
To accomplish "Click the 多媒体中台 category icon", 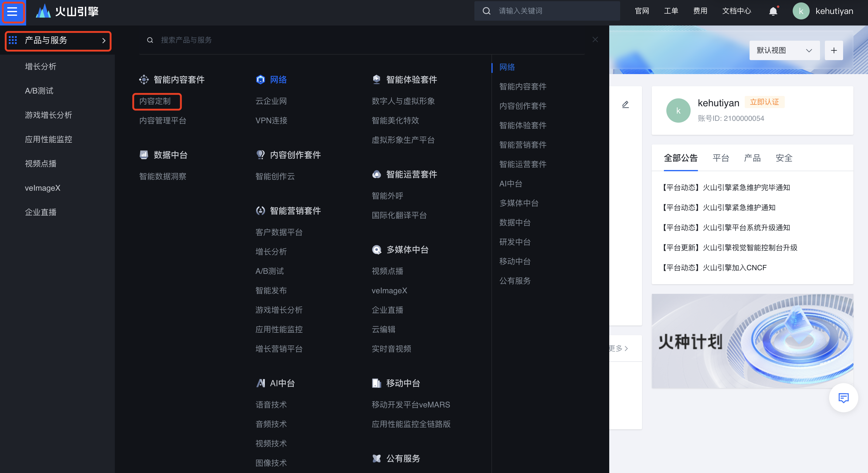I will tap(377, 250).
